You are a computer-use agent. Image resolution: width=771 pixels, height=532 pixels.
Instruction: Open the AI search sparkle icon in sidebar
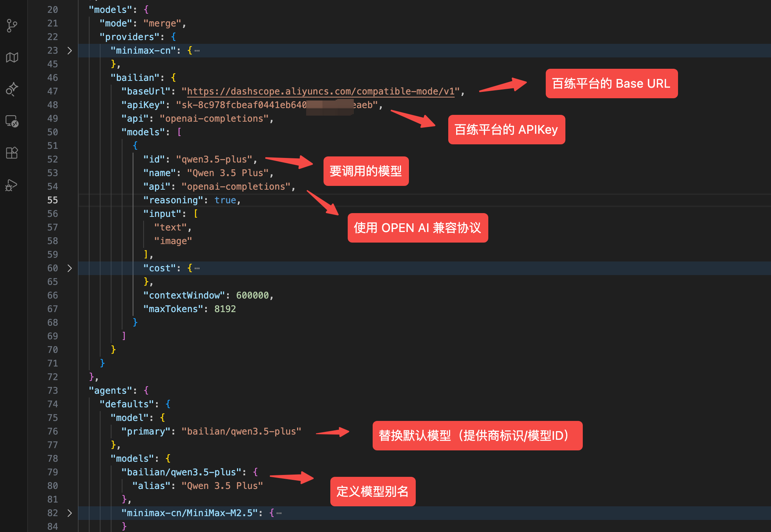click(x=12, y=90)
